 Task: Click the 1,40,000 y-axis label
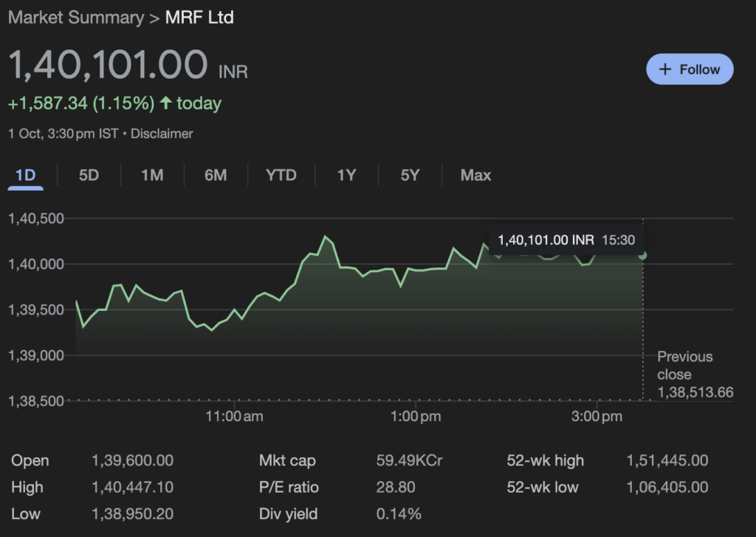[x=36, y=264]
